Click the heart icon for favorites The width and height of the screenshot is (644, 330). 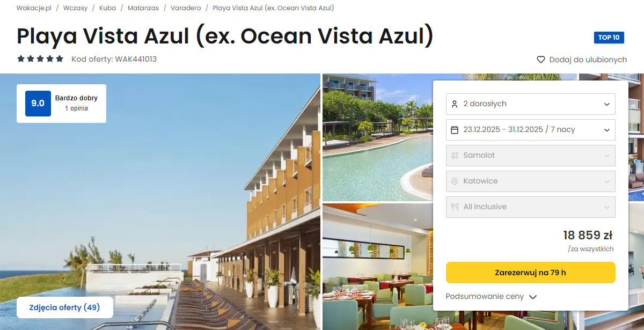pyautogui.click(x=541, y=60)
